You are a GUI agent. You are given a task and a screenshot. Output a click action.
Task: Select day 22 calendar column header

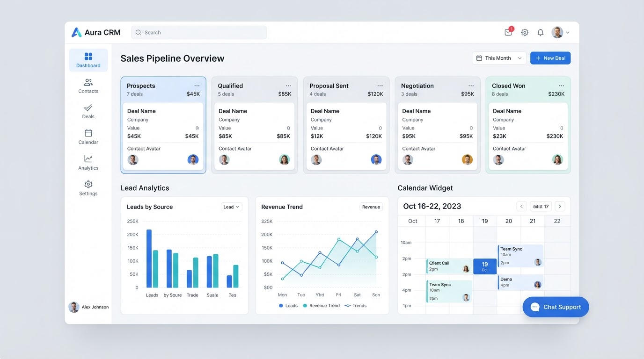557,221
